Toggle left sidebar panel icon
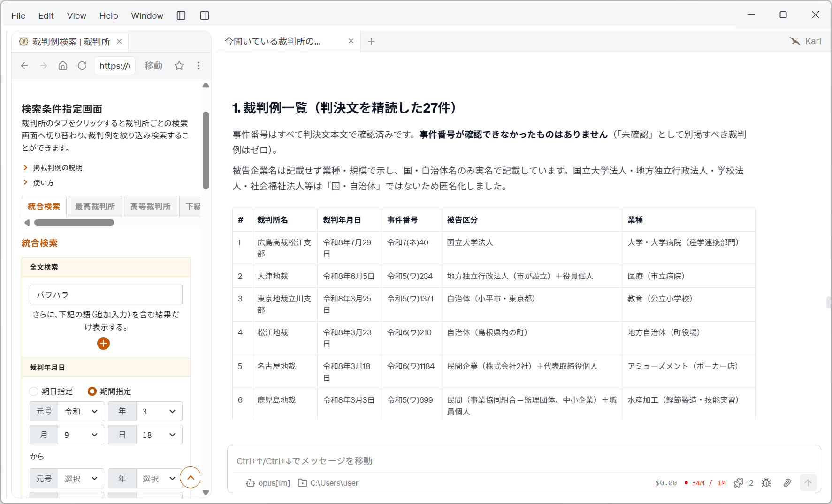This screenshot has width=832, height=504. click(181, 15)
